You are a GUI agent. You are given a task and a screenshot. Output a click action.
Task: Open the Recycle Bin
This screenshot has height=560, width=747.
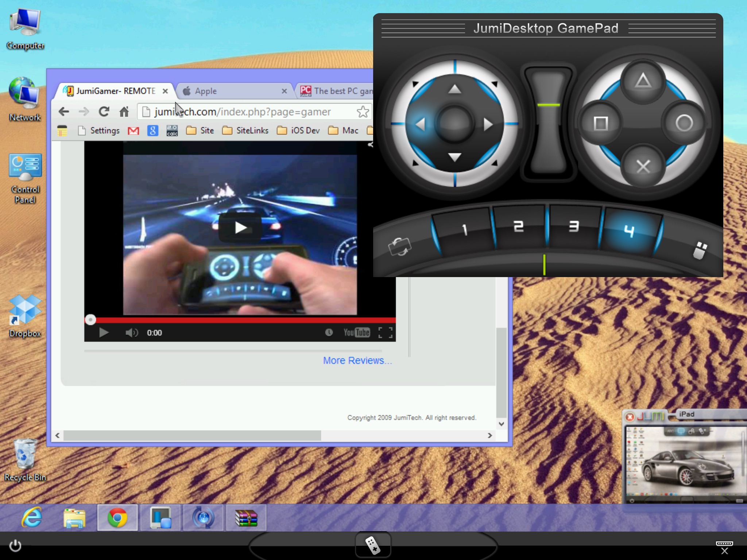click(25, 460)
